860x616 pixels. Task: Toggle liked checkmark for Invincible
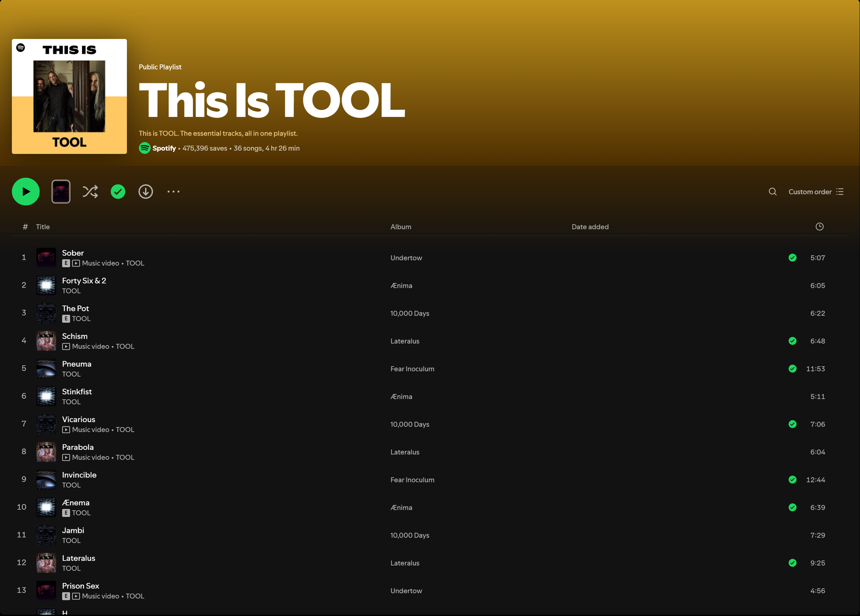coord(793,480)
